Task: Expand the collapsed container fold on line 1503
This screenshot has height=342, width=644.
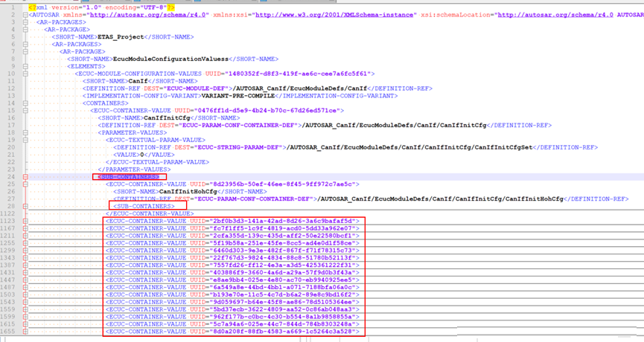Action: point(24,294)
